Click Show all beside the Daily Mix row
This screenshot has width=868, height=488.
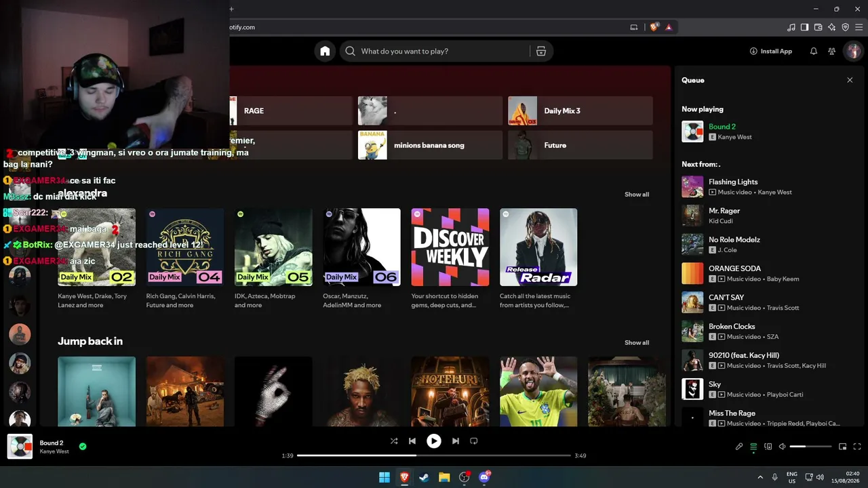click(x=637, y=195)
